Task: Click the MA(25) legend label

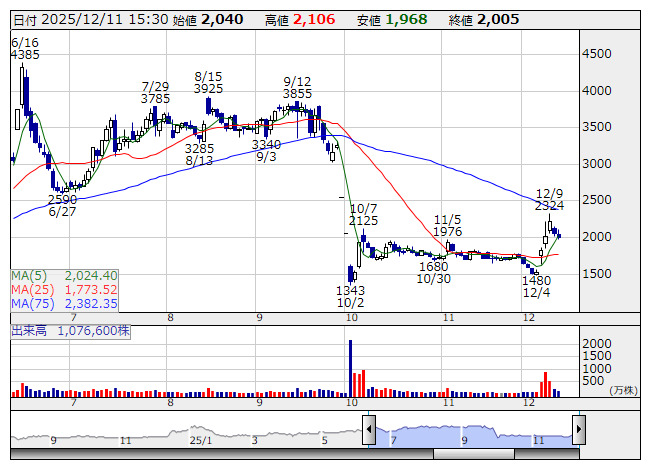Action: 32,289
